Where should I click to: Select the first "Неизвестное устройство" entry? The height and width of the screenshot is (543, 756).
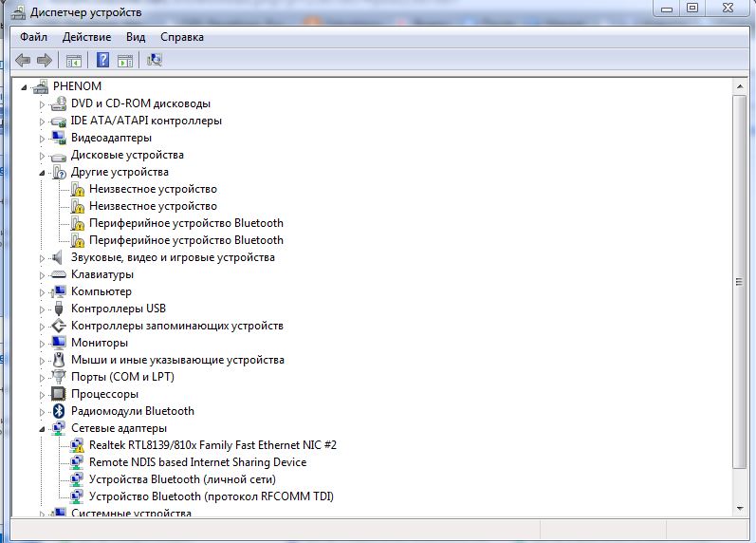coord(153,189)
